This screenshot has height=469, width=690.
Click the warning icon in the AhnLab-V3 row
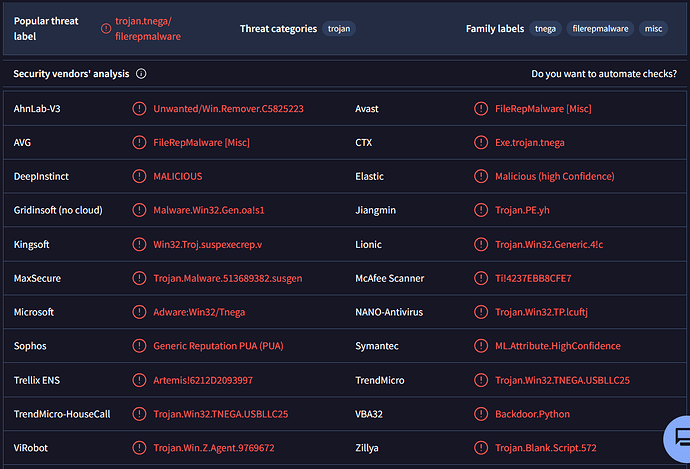138,108
